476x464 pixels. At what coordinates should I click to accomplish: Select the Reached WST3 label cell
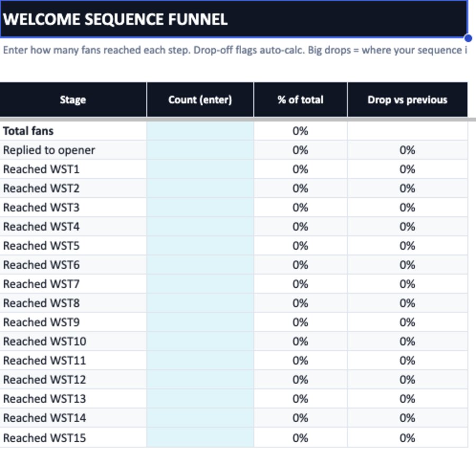pos(73,207)
